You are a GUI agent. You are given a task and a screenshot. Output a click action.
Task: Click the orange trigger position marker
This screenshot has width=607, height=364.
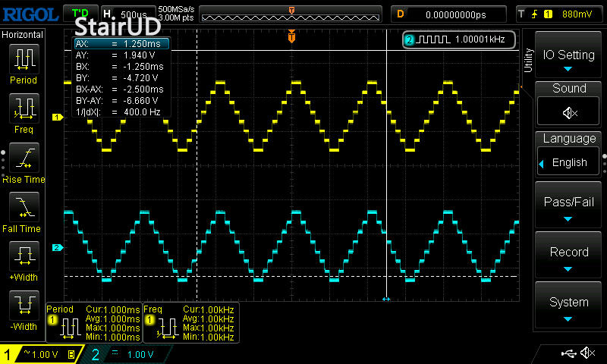pos(291,36)
